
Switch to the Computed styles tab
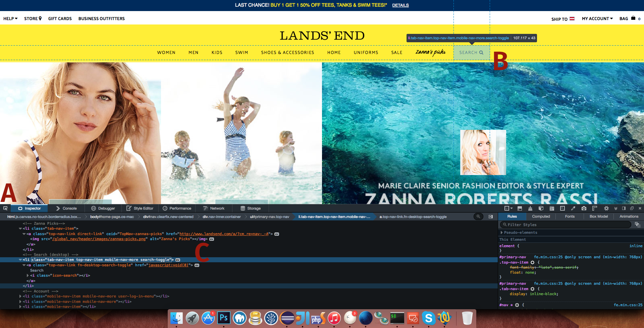coord(541,217)
